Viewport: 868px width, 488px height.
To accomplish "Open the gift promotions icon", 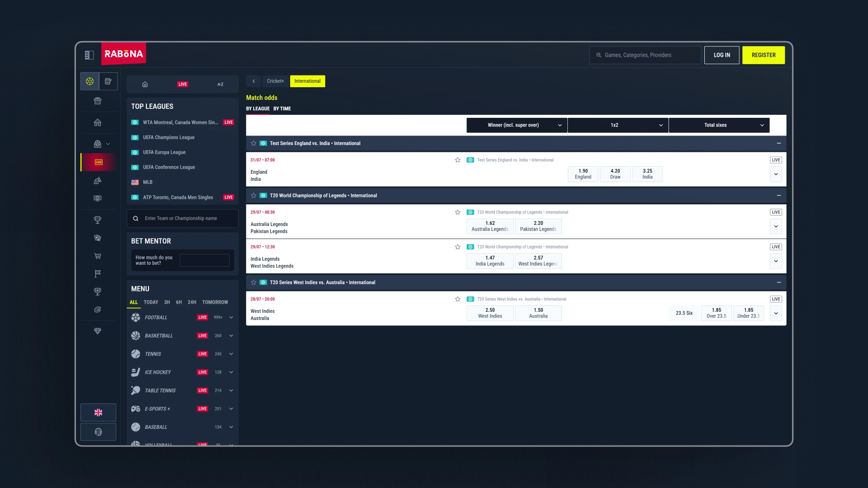I will (98, 101).
